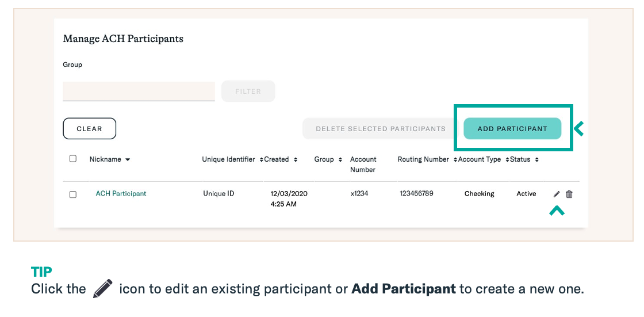Click the Clear button
This screenshot has width=644, height=317.
point(90,129)
